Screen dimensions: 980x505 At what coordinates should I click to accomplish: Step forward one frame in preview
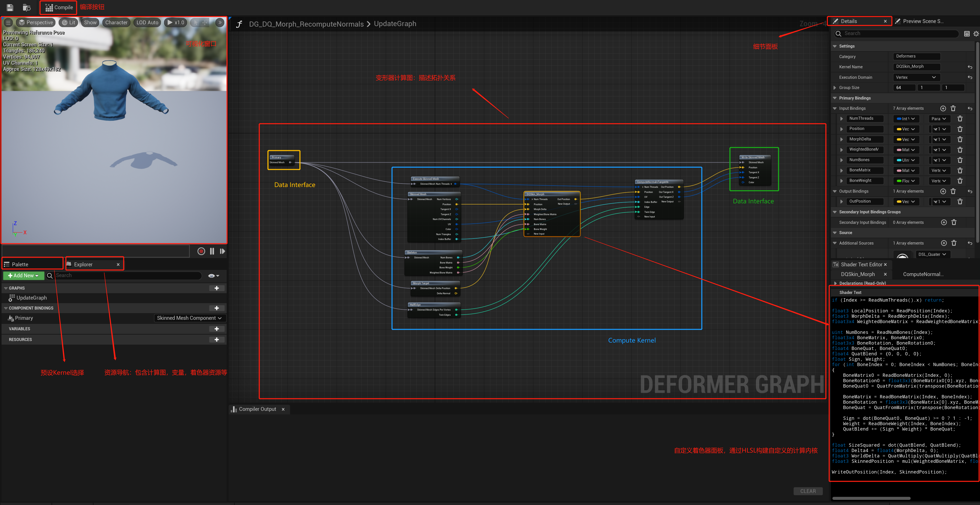click(223, 251)
